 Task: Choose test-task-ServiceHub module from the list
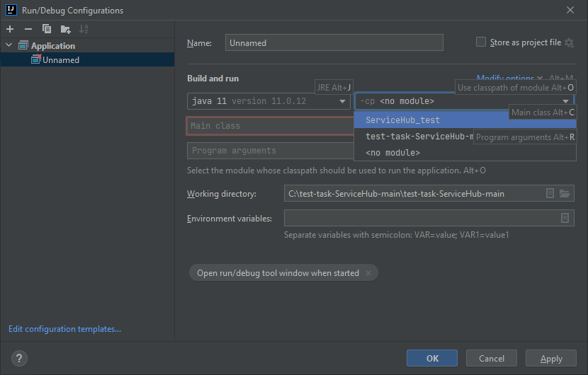(465, 137)
